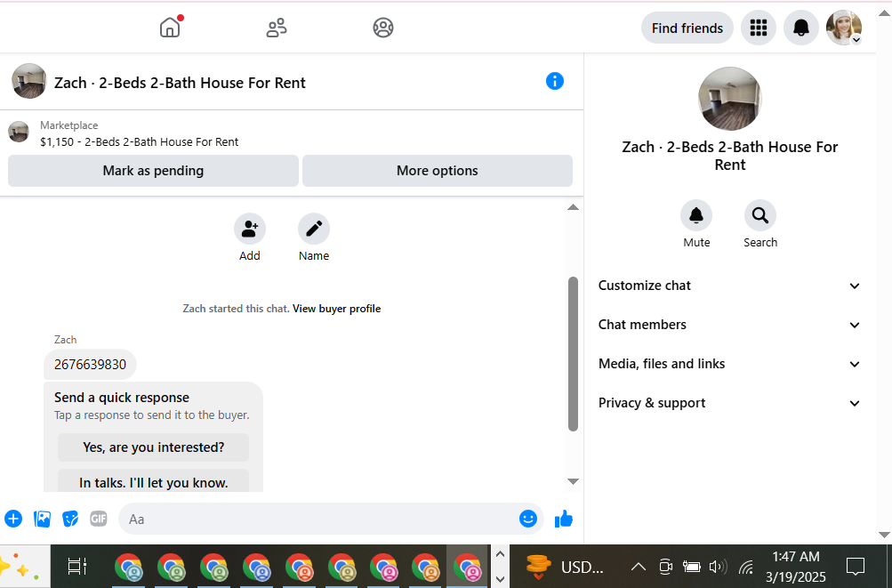892x588 pixels.
Task: Search in conversation magnifier icon
Action: click(760, 216)
